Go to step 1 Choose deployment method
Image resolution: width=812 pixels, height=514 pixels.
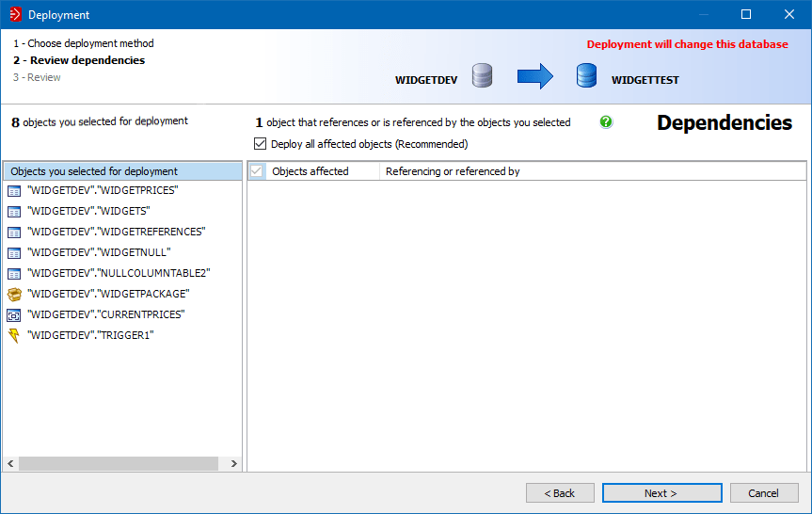[x=84, y=43]
